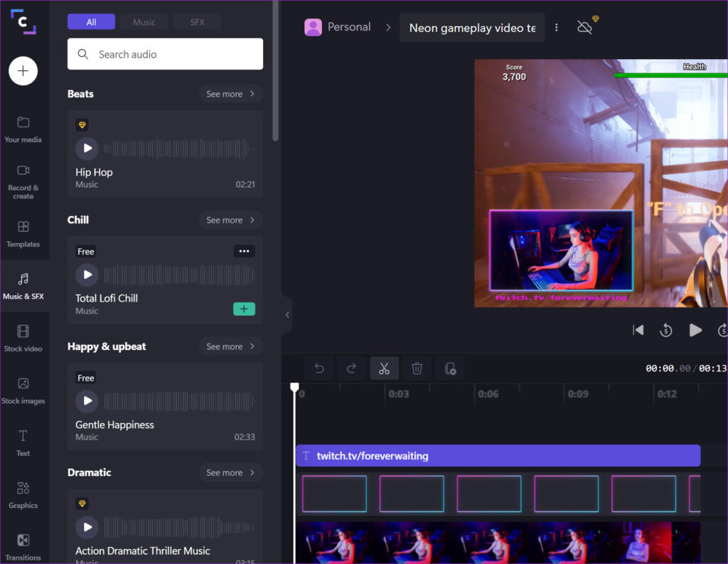728x564 pixels.
Task: Delete the selected clip
Action: click(417, 368)
